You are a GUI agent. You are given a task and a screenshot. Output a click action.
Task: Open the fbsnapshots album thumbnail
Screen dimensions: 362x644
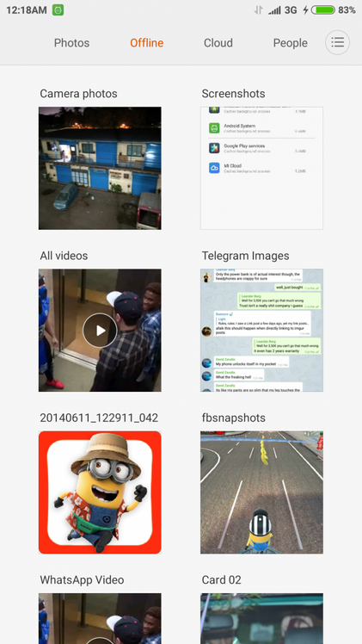261,492
